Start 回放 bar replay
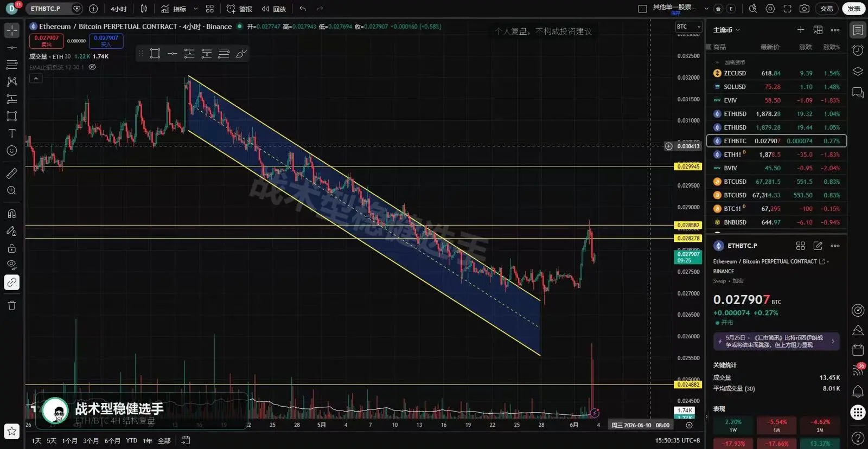 click(274, 9)
